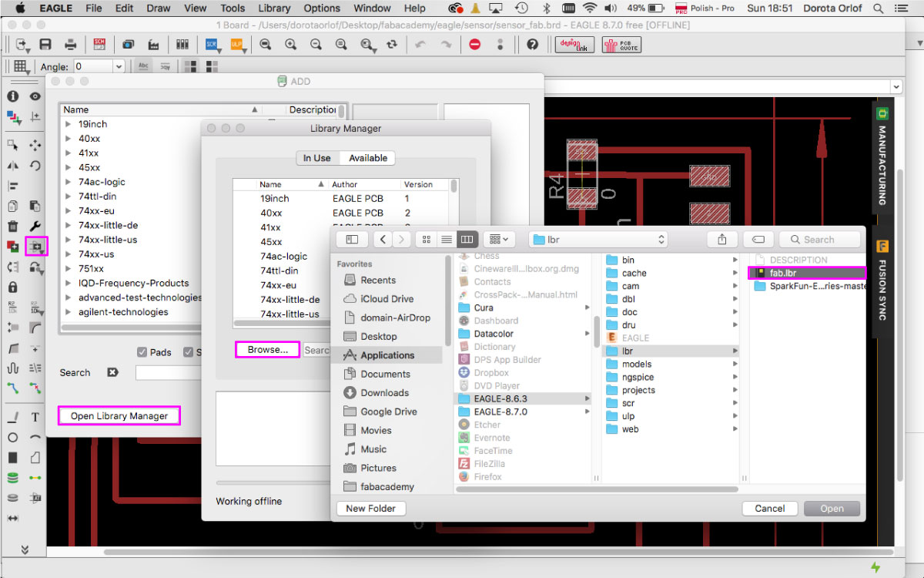Expand the 74ac-logic library tree item
The image size is (924, 578).
coord(68,182)
